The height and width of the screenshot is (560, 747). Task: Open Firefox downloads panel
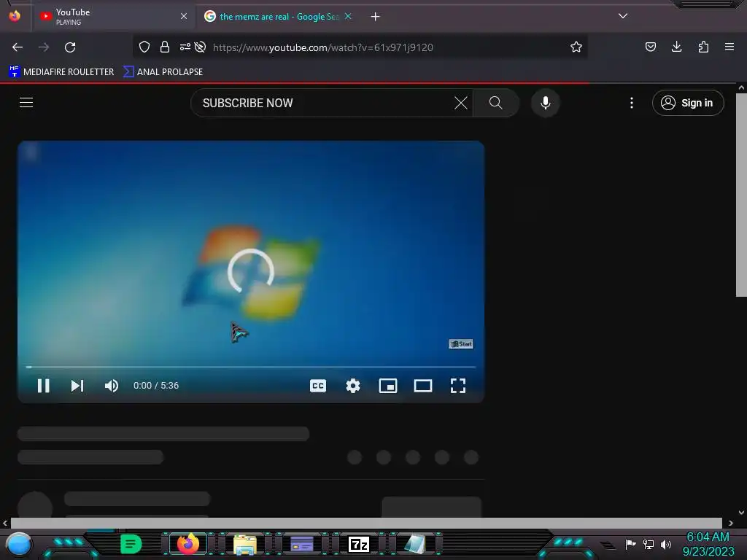click(x=676, y=47)
